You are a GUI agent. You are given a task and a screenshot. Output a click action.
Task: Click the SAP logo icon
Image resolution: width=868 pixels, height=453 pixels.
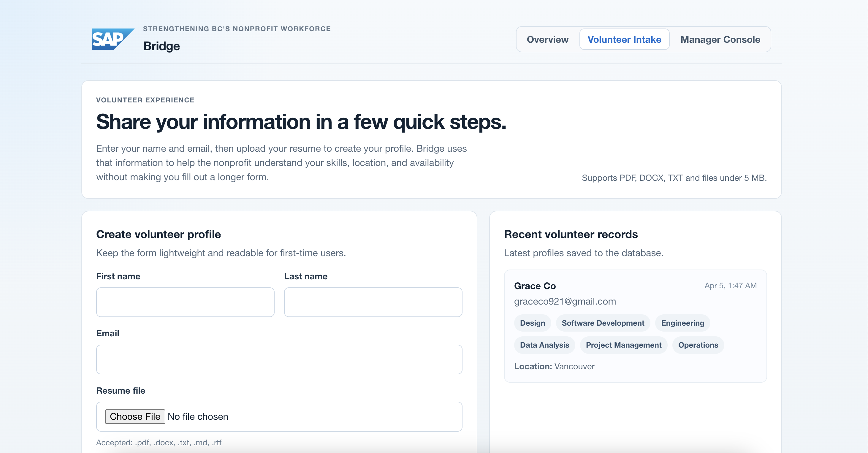(113, 39)
